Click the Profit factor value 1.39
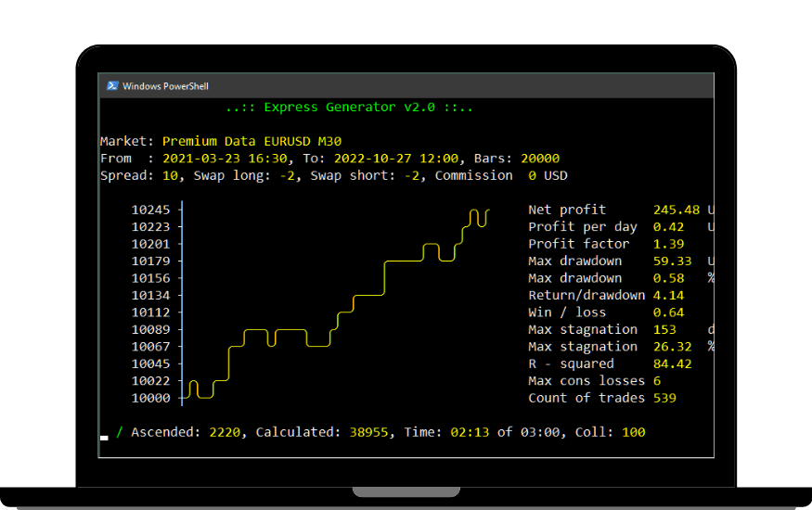 point(668,244)
